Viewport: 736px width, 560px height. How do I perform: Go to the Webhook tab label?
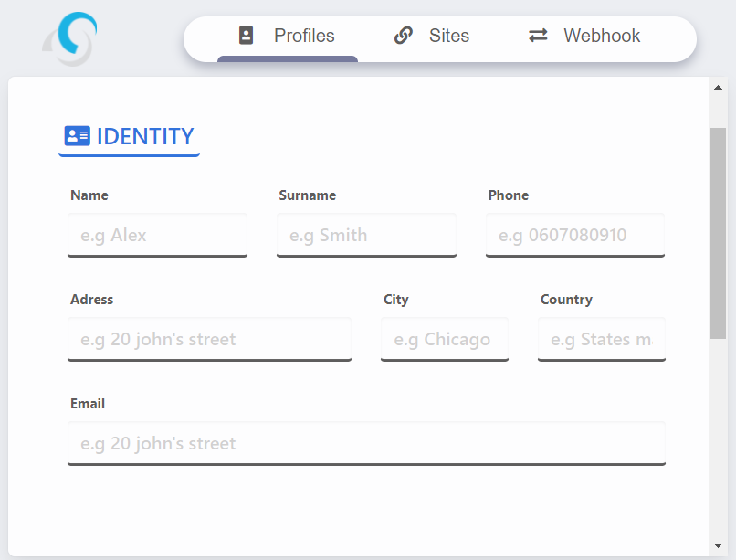(602, 36)
